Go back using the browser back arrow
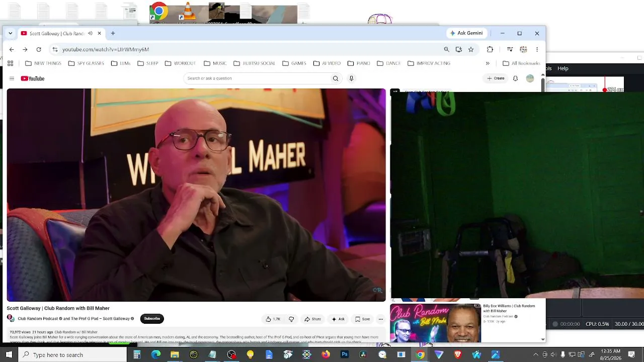This screenshot has width=644, height=362. click(12, 49)
